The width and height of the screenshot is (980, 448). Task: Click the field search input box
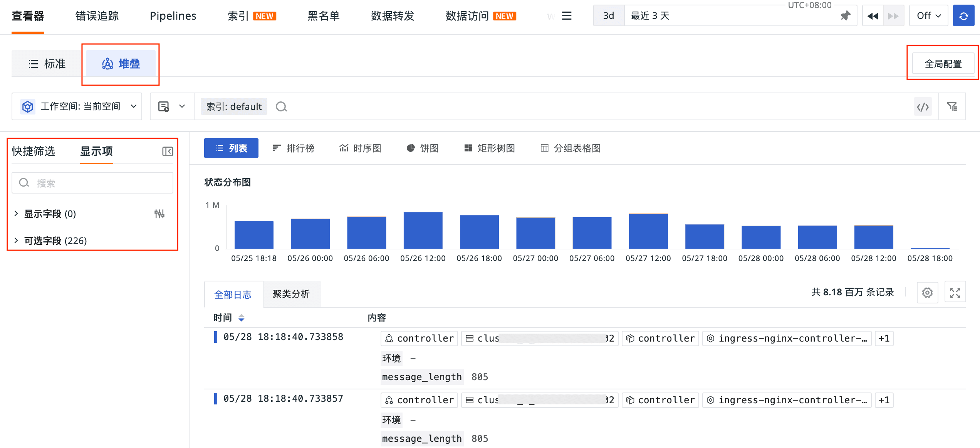coord(92,183)
